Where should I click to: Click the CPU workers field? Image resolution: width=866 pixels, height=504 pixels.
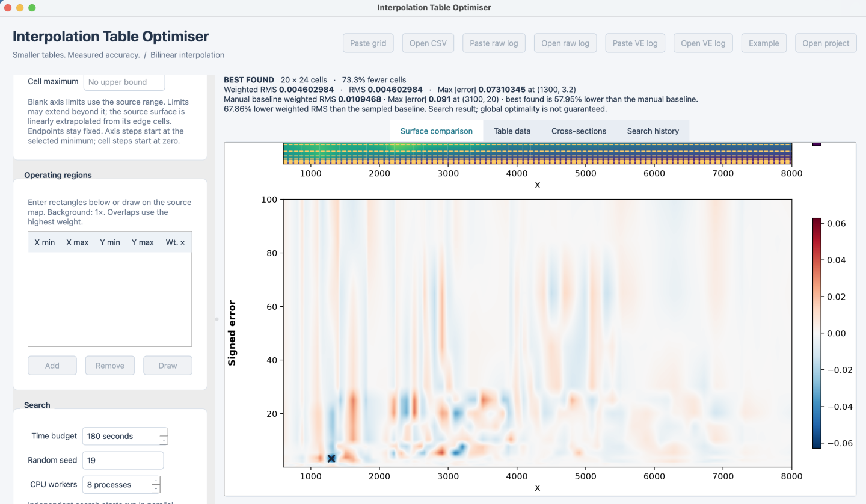121,485
